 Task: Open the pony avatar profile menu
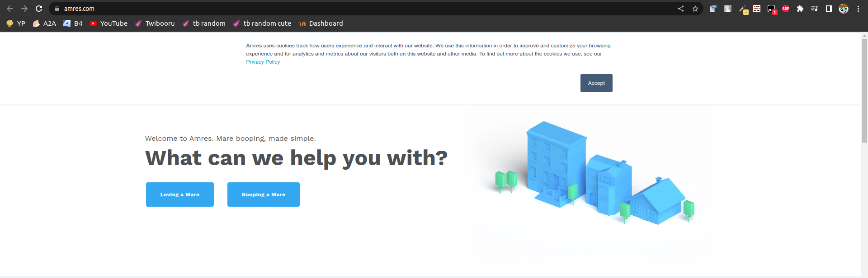tap(844, 9)
